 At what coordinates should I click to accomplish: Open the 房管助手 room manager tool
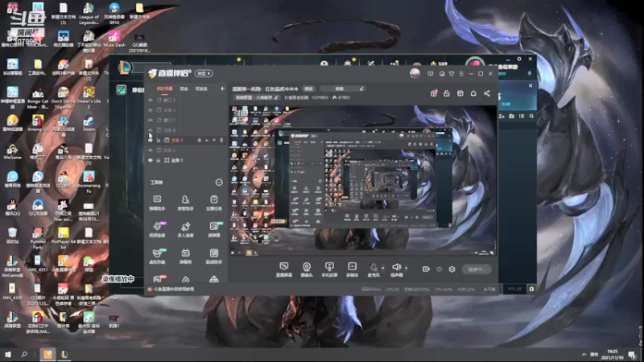185,203
